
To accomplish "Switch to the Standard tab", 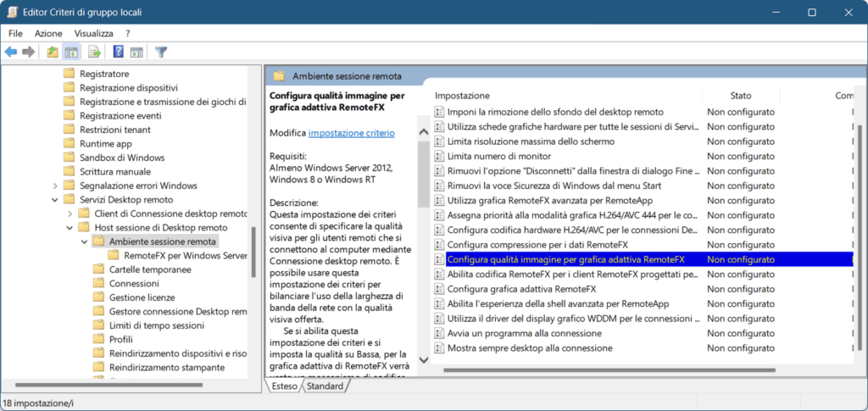I will [x=325, y=386].
